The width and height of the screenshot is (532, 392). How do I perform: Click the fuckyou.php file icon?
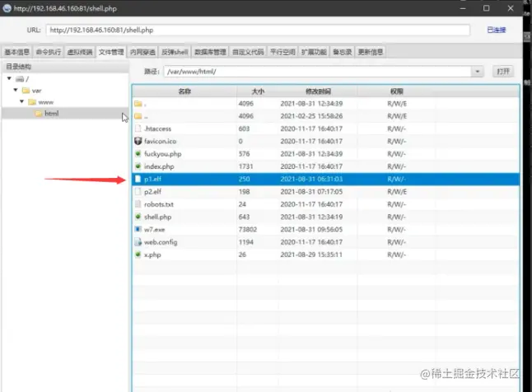tap(138, 154)
